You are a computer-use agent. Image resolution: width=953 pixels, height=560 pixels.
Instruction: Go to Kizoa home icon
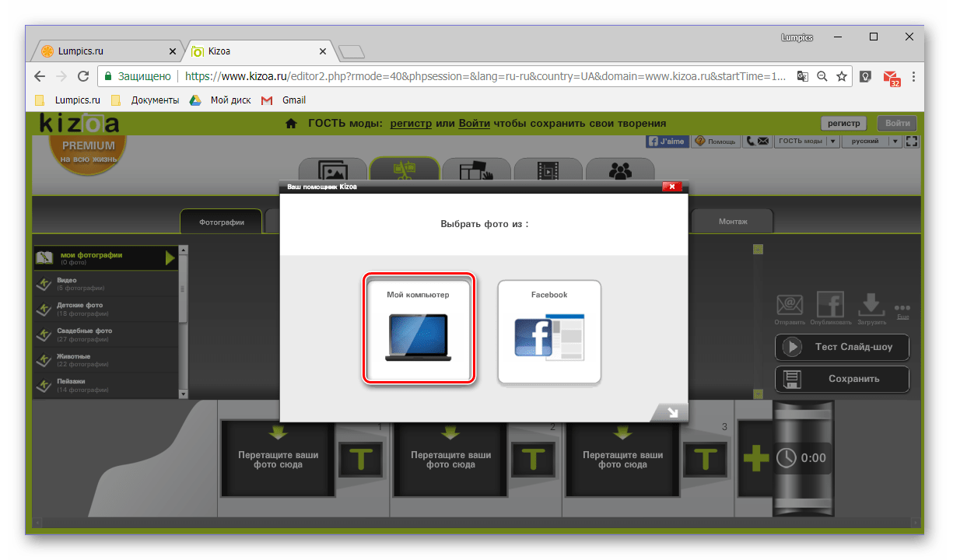point(291,124)
